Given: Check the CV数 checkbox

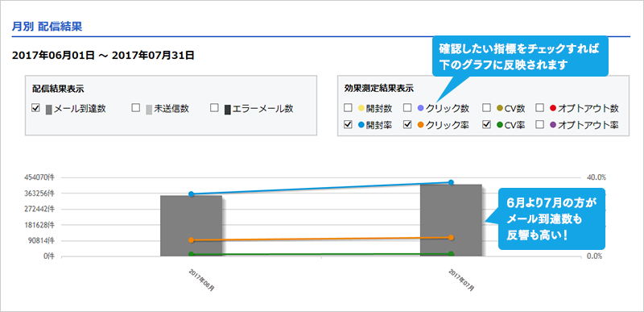Looking at the screenshot, I should click(486, 108).
